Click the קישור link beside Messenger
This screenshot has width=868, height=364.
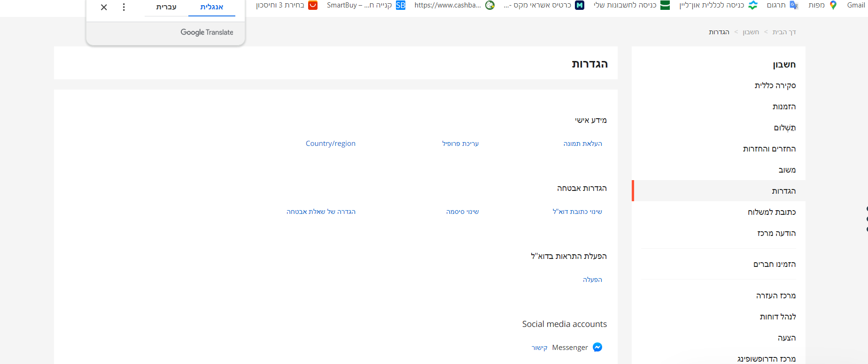coord(539,348)
